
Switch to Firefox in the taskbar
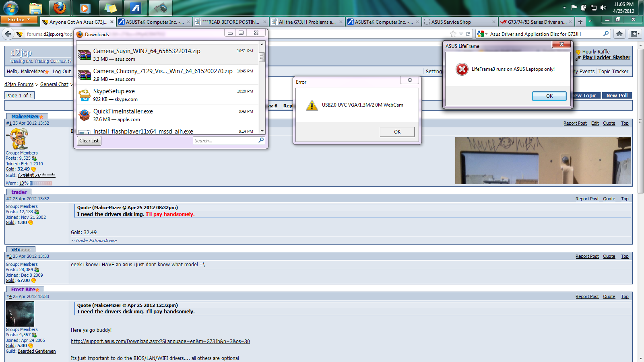click(60, 8)
